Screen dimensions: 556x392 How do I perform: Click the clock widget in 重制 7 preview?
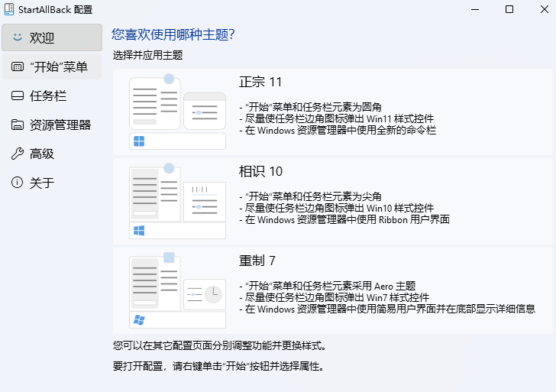pyautogui.click(x=213, y=293)
